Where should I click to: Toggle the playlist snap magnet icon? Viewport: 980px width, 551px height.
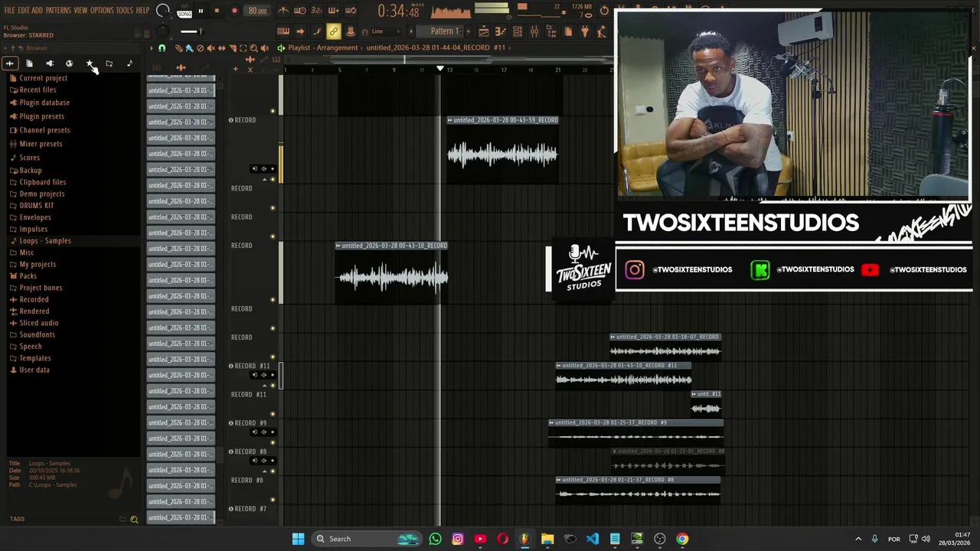162,48
